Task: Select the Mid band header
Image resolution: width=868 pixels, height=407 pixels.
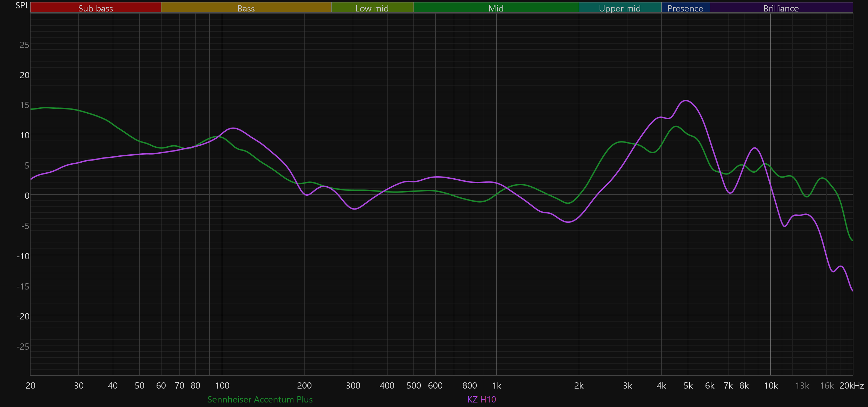Action: click(496, 8)
